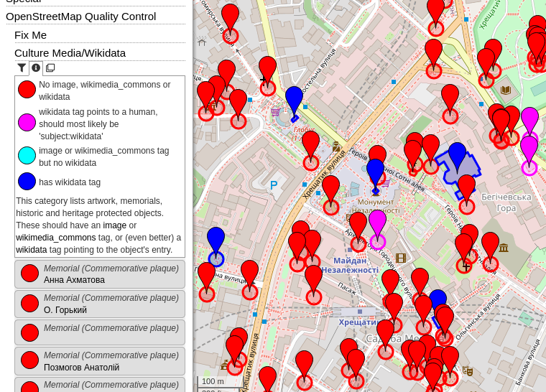Click the shopping cart icon near Глобус
Viewport: 546px width, 392px height.
[275, 112]
